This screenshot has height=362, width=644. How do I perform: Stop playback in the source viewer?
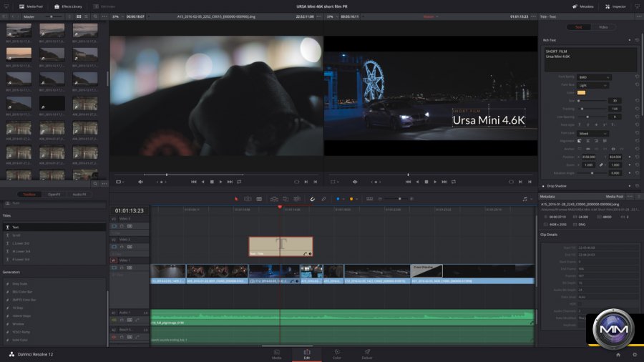(x=212, y=182)
